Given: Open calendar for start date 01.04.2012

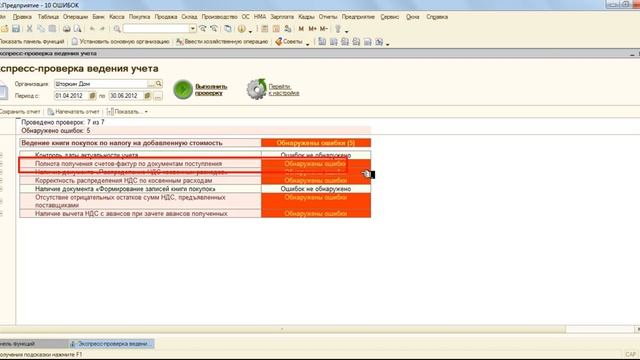Looking at the screenshot, I should coord(93,96).
